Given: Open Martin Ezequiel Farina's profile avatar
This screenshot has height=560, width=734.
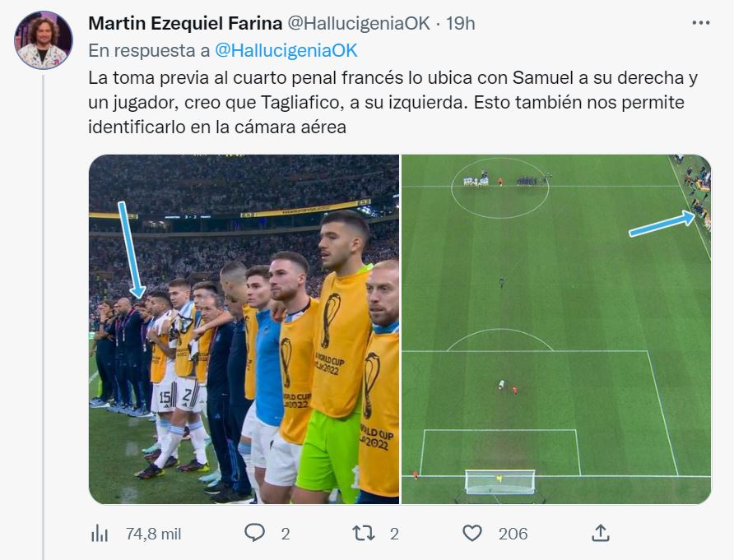Looking at the screenshot, I should (x=44, y=40).
